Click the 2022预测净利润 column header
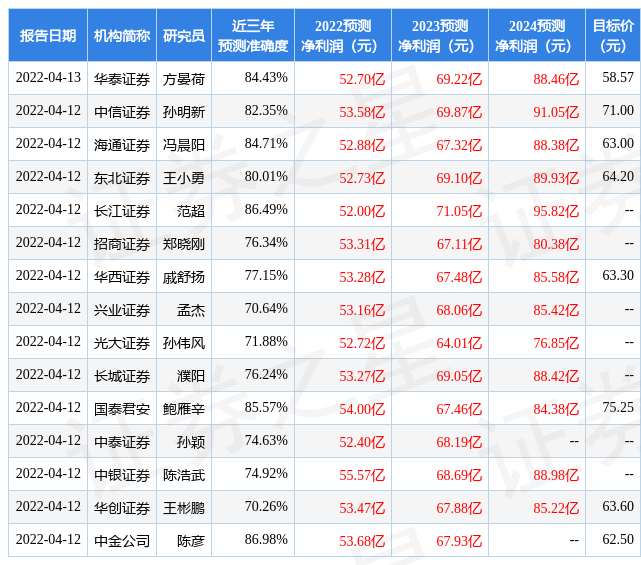Viewport: 641px width, 565px height. [x=343, y=36]
